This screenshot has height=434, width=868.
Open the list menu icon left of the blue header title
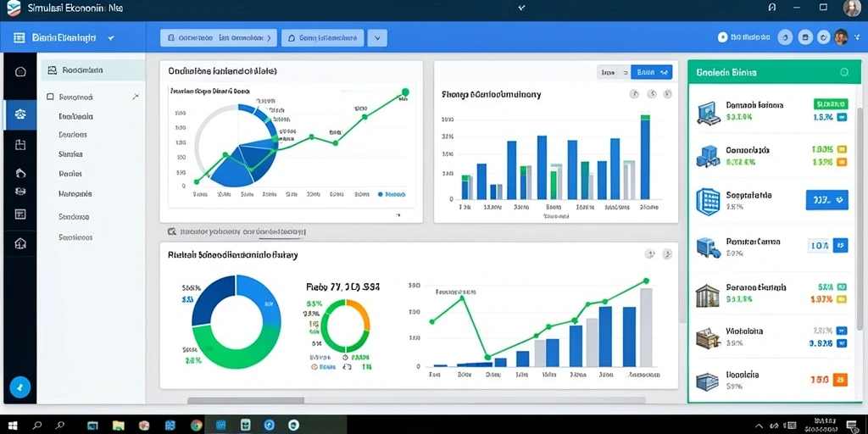click(19, 37)
